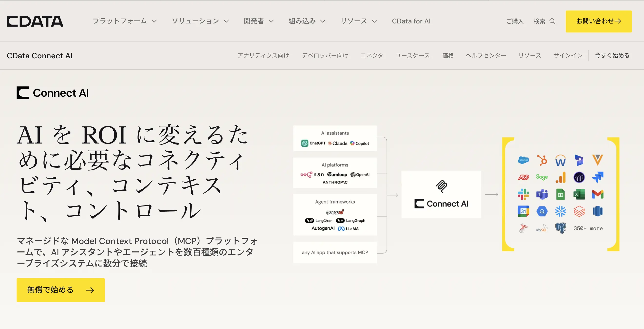The image size is (644, 329).
Task: Click the Amazon Redshift blue icon
Action: click(598, 211)
